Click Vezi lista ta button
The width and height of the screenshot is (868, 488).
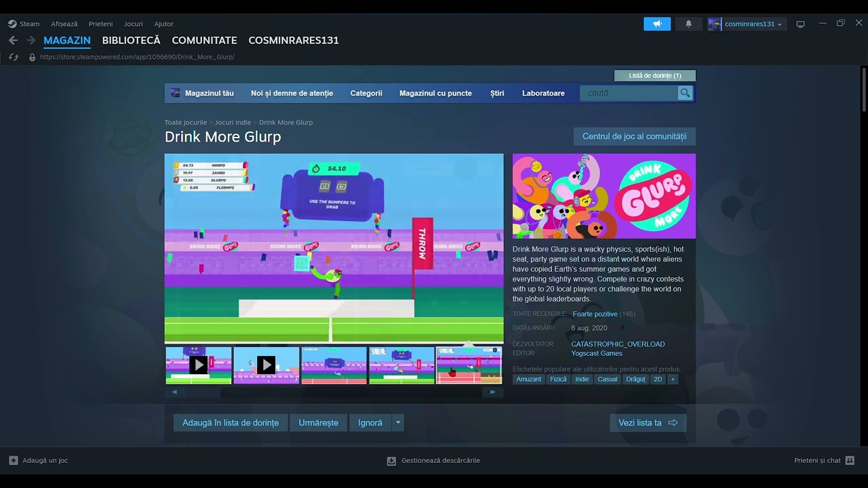[648, 422]
